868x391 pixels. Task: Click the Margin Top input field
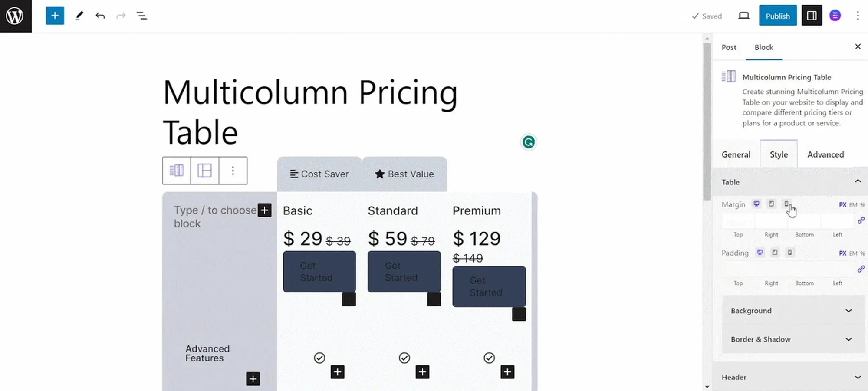click(x=738, y=222)
